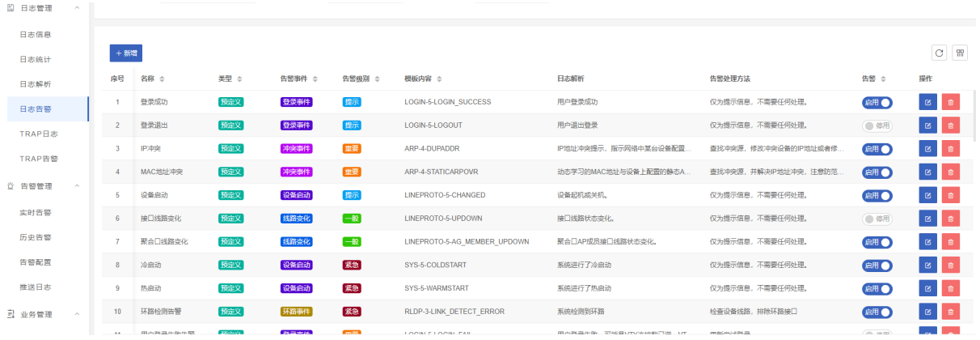980x340 pixels.
Task: Edit the IP冲突 alarm entry
Action: click(x=927, y=149)
